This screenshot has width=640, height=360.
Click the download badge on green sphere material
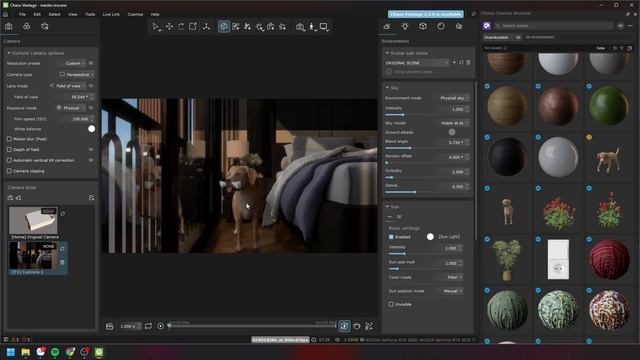pos(589,86)
